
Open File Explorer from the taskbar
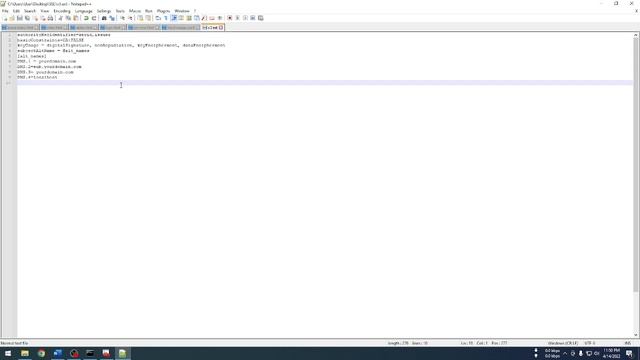point(25,353)
